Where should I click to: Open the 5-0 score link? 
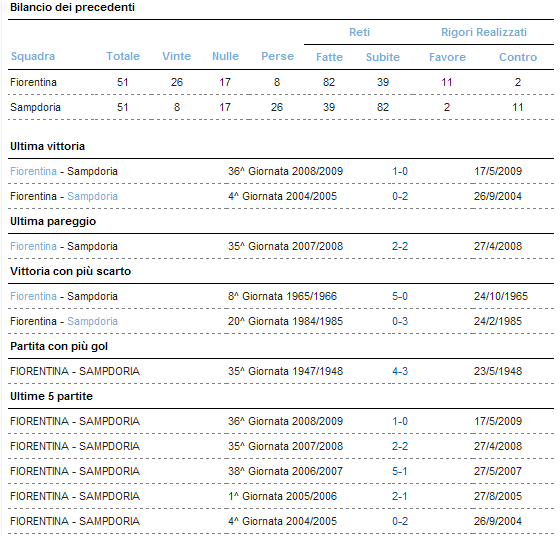pyautogui.click(x=400, y=296)
